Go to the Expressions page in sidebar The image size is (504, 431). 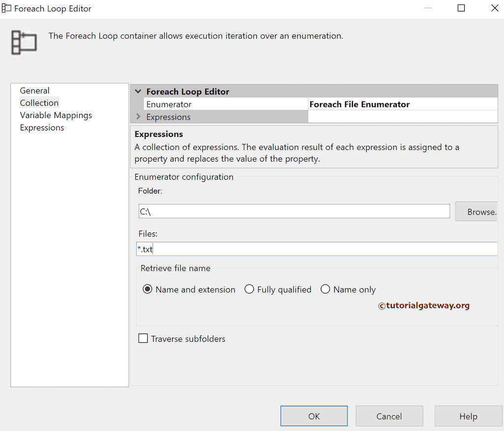click(42, 127)
